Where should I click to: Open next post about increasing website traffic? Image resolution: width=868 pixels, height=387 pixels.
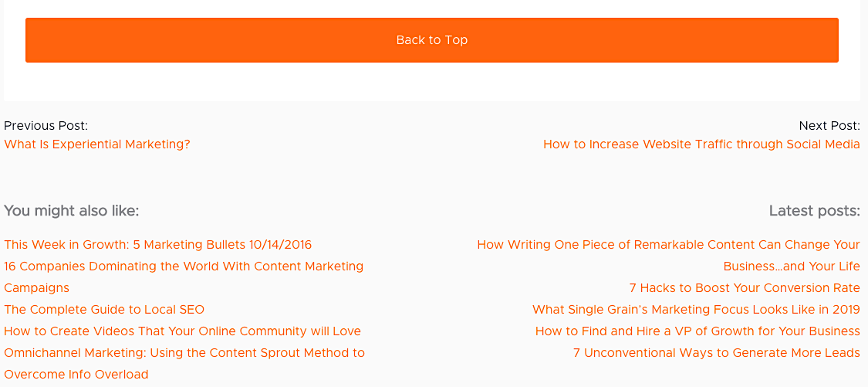(701, 144)
